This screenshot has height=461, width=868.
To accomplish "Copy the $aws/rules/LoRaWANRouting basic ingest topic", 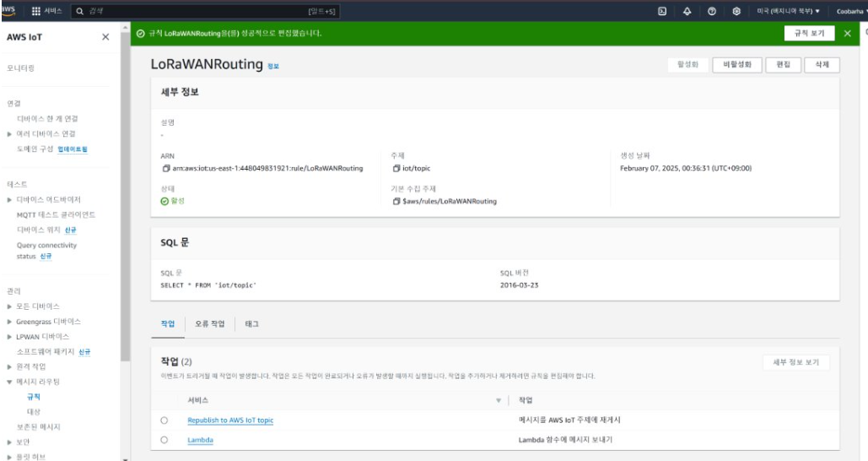I will pyautogui.click(x=396, y=202).
